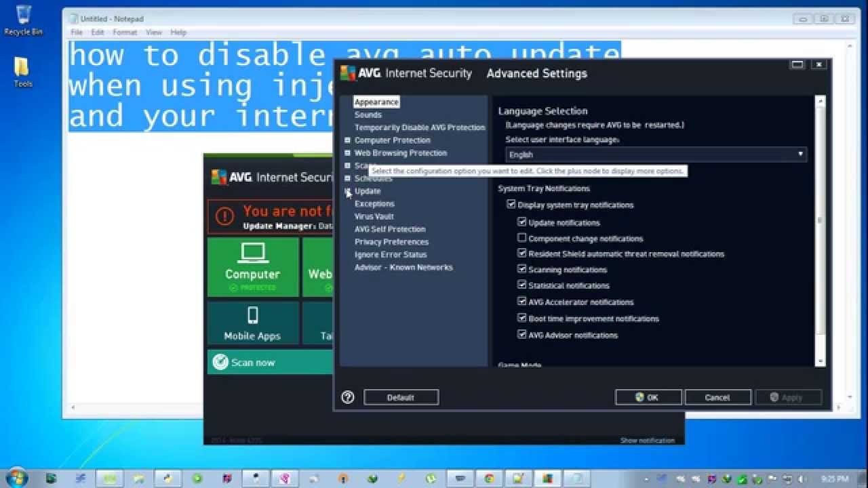Uncheck Scanning notifications
Image resolution: width=868 pixels, height=488 pixels.
click(522, 269)
